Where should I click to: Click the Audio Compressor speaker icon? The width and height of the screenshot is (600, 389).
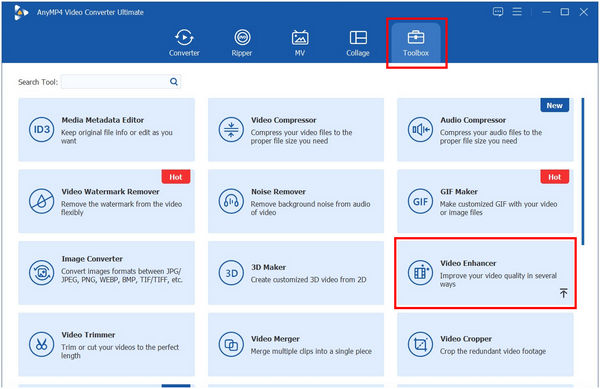point(420,129)
